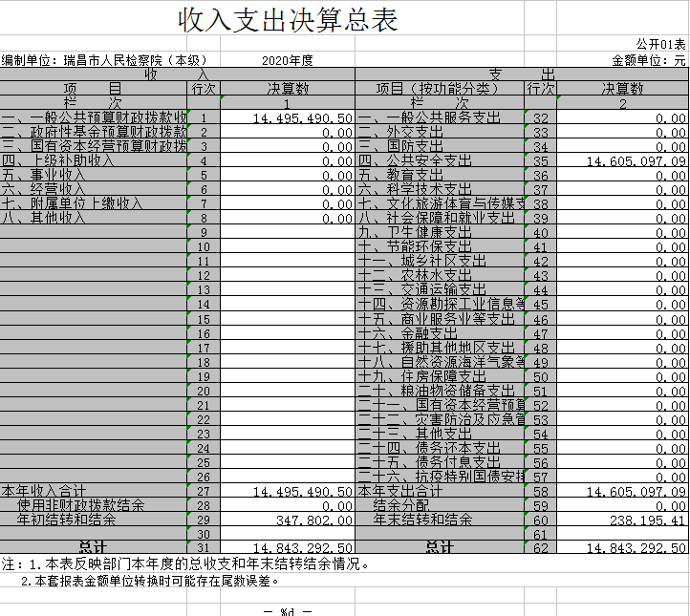
Task: Select the 八、社会保障和就业支出 cell
Action: (440, 218)
